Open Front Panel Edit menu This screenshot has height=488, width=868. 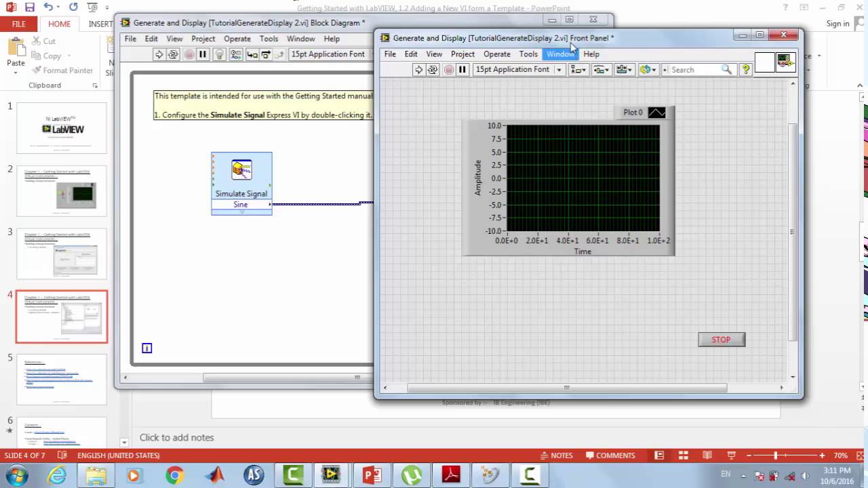pyautogui.click(x=411, y=54)
